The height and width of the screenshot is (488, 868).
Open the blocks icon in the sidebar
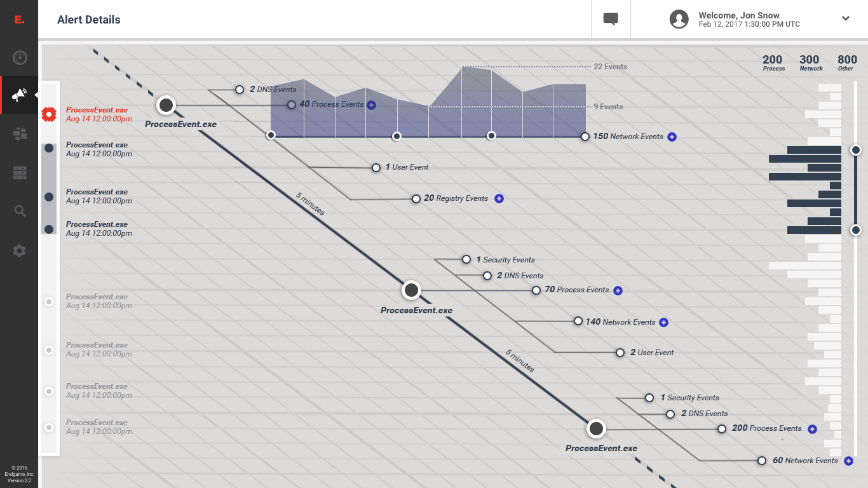point(20,133)
